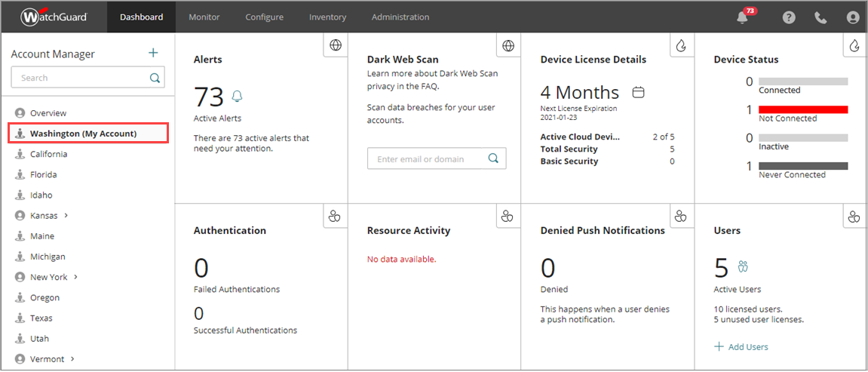The image size is (868, 372).
Task: Open the Configure menu
Action: point(264,17)
